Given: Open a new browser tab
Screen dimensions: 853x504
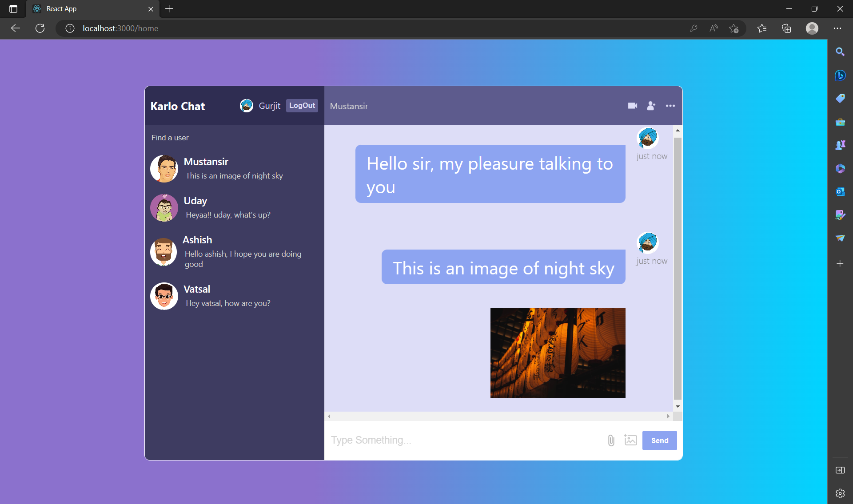Looking at the screenshot, I should coord(169,9).
